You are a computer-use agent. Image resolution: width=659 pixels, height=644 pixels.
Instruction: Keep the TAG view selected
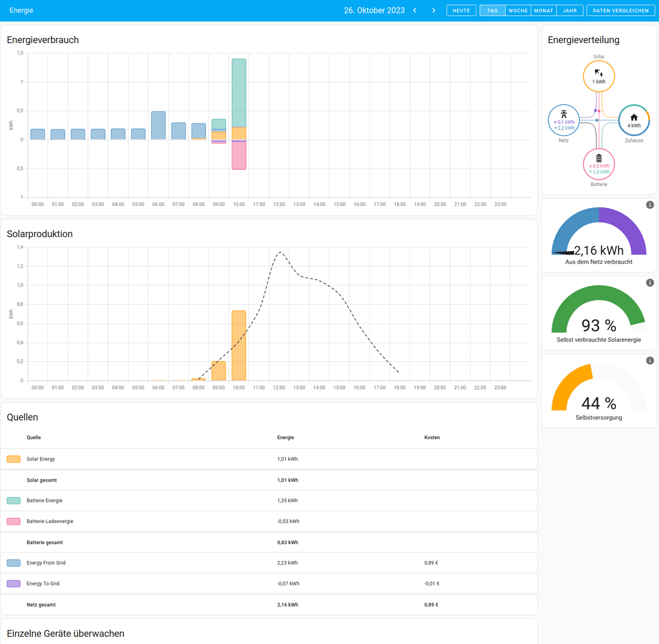point(492,10)
